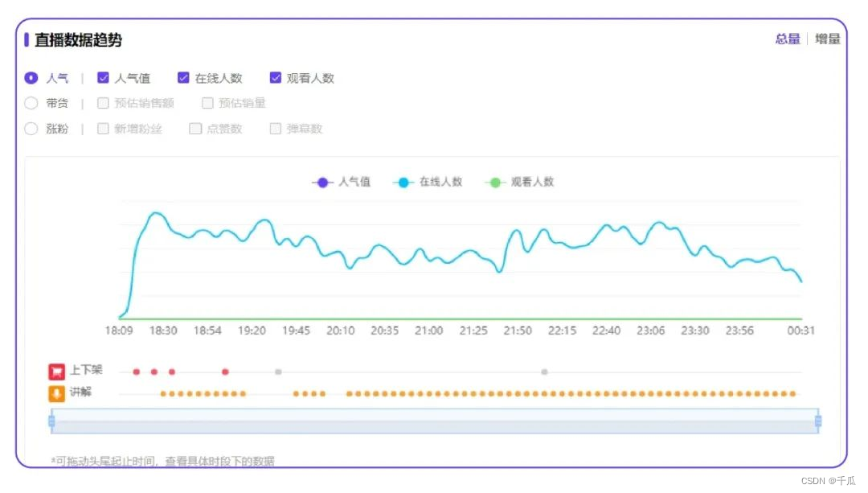Uncheck the 在线人数 checkbox
This screenshot has width=868, height=493.
tap(183, 77)
